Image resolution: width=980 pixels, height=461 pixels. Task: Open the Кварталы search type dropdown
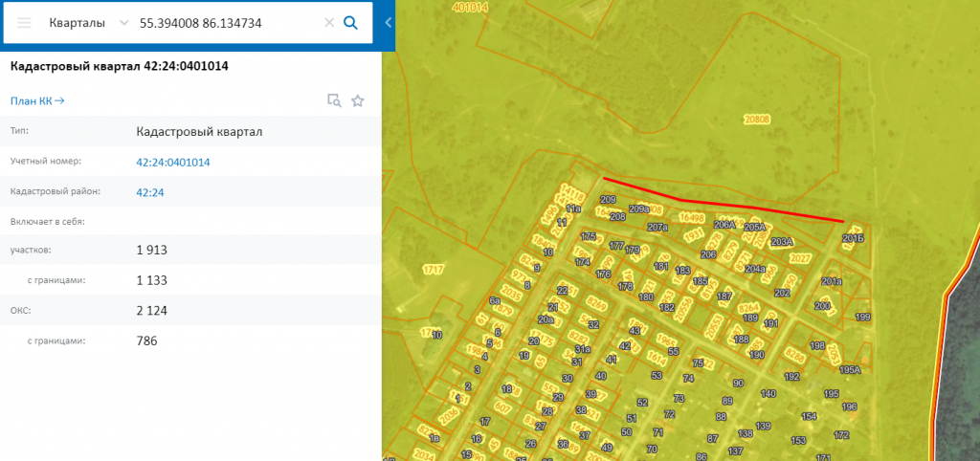click(88, 23)
